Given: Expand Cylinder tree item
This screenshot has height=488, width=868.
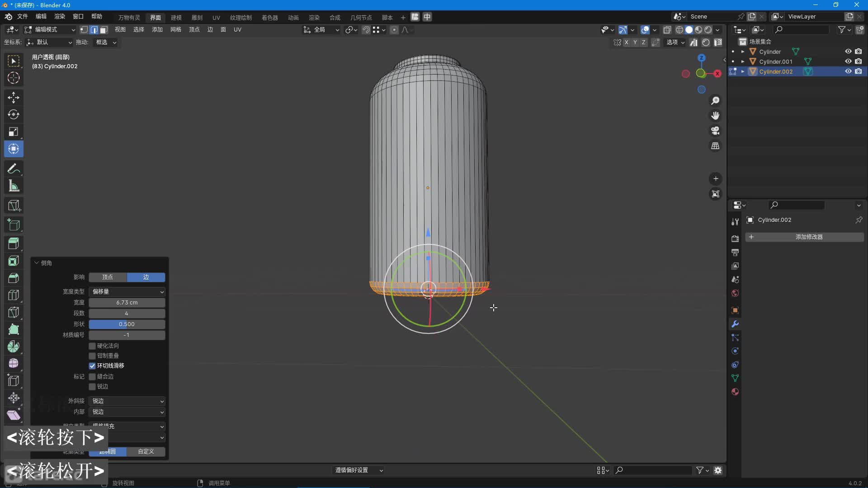Looking at the screenshot, I should (x=743, y=52).
